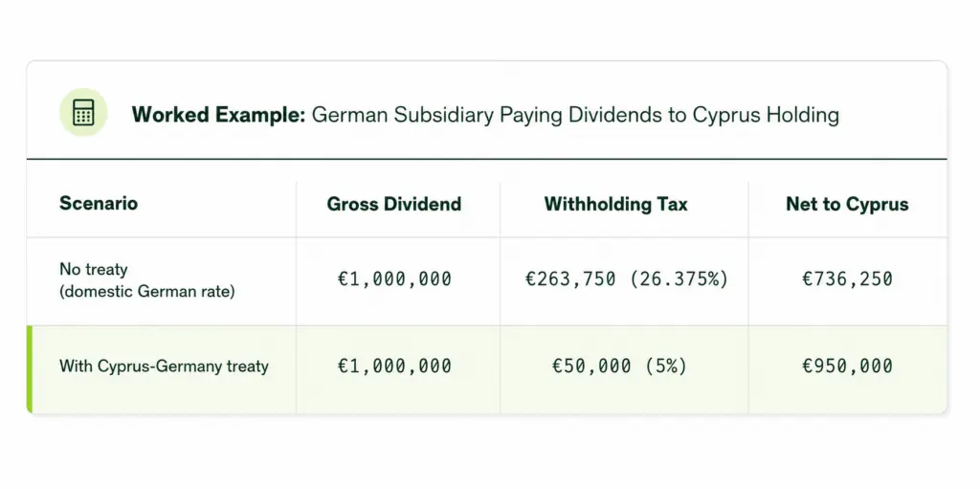This screenshot has height=489, width=980.
Task: Click the Worked Example title text
Action: click(485, 115)
